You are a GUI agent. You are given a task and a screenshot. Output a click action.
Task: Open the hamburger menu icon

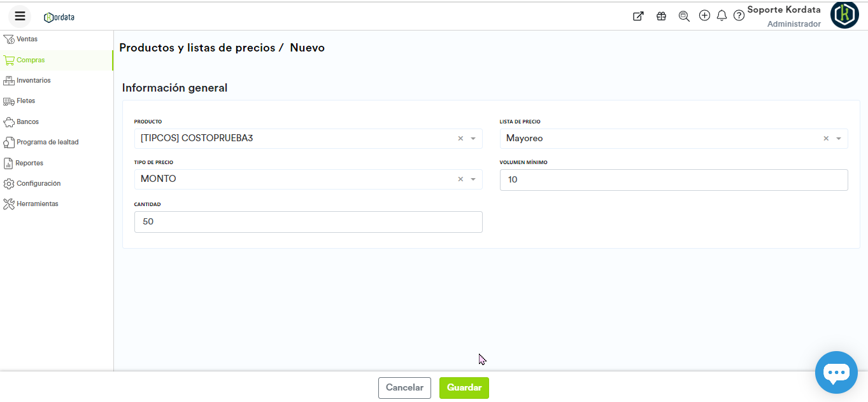click(20, 16)
